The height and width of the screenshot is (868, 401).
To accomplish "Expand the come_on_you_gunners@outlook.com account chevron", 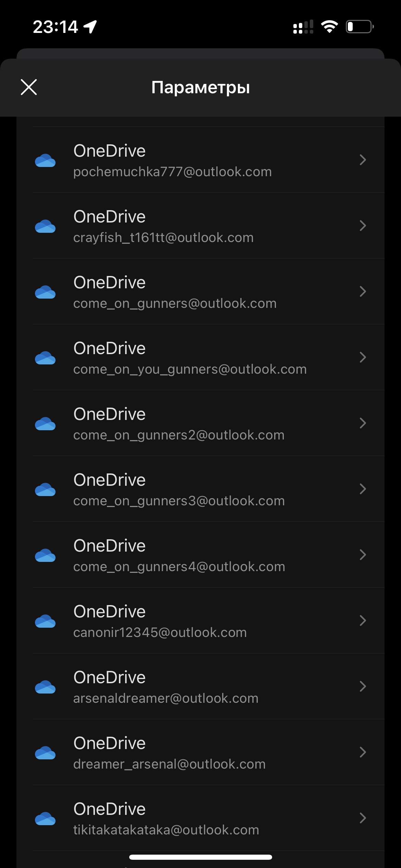I will 363,357.
